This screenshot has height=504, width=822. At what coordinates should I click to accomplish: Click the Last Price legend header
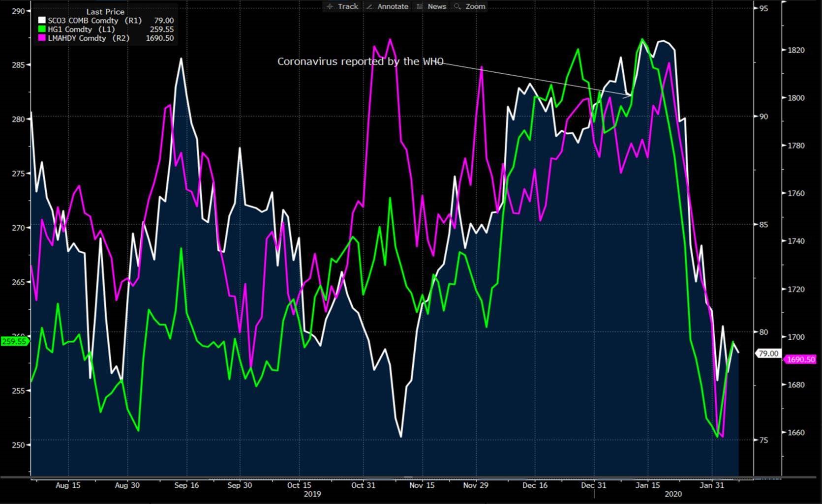[105, 12]
